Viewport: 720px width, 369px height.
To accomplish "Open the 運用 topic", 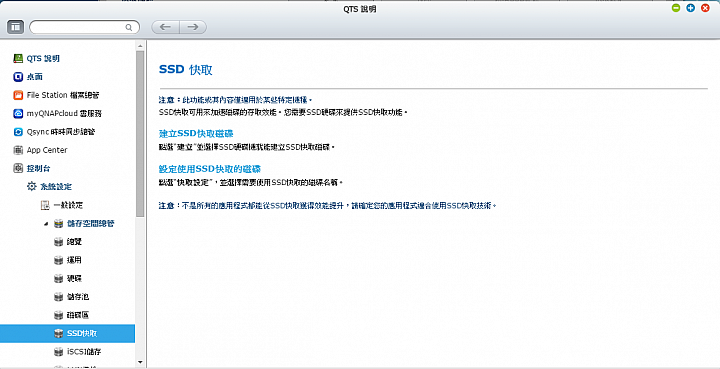I will pos(74,260).
